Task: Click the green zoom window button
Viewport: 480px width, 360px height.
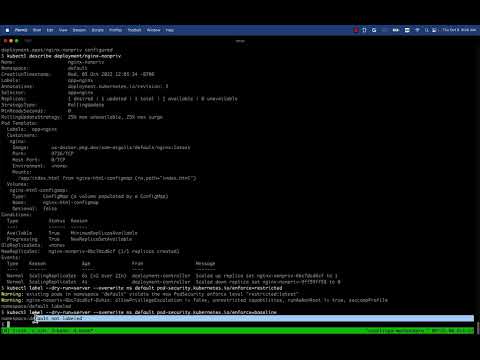Action: (17, 41)
